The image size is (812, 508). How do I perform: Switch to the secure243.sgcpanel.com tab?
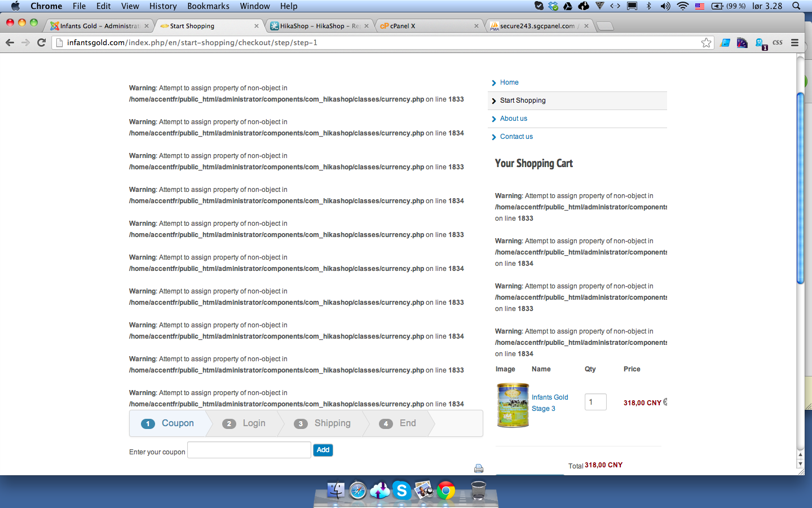click(x=539, y=26)
